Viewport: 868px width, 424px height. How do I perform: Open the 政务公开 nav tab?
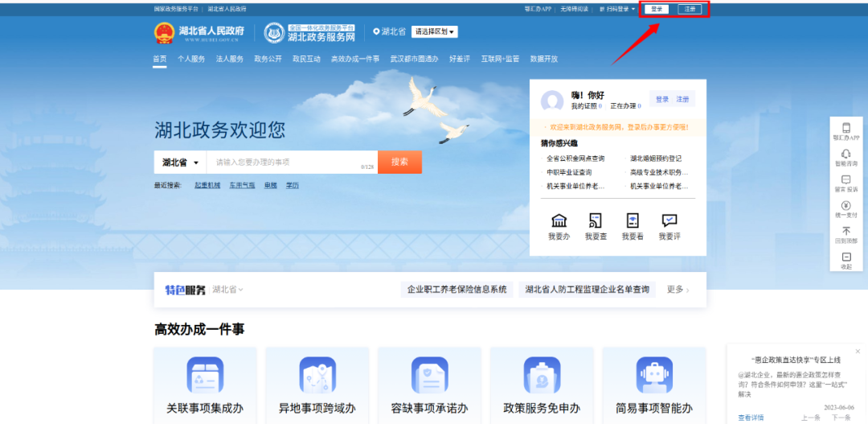(x=268, y=59)
